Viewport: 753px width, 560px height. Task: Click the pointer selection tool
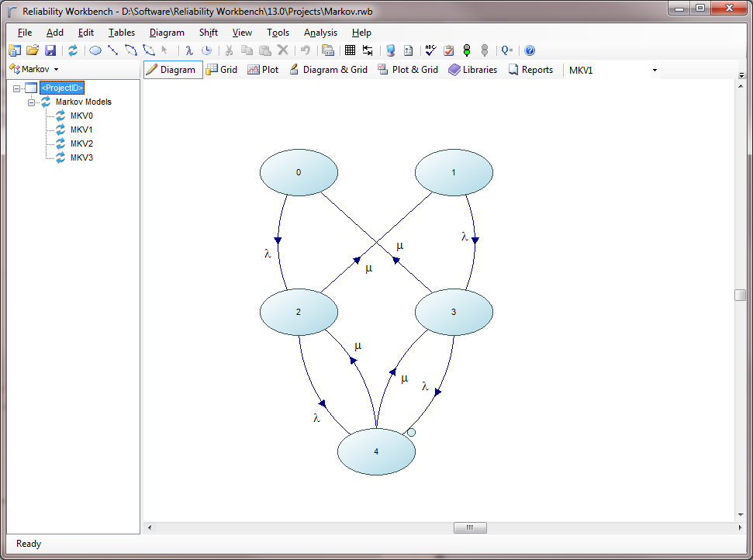pos(164,50)
